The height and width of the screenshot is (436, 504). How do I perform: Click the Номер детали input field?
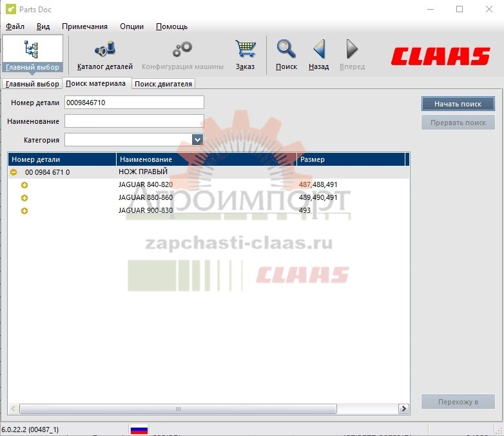coord(134,103)
